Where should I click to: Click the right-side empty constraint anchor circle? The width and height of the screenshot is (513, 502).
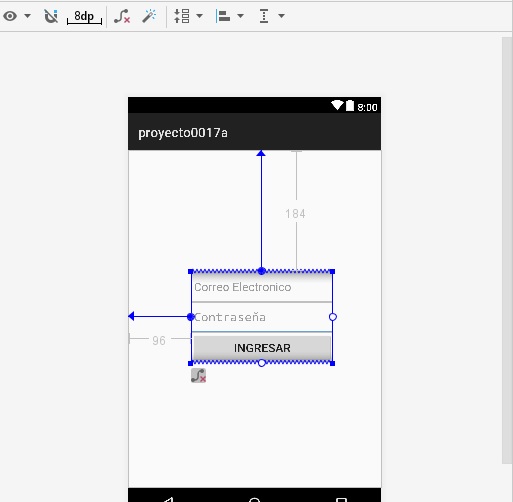tap(333, 317)
